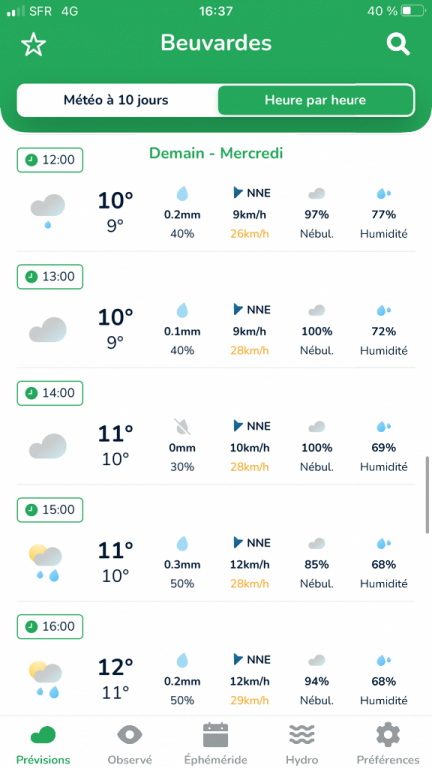Open the search magnifier icon
This screenshot has width=432, height=768.
tap(398, 44)
